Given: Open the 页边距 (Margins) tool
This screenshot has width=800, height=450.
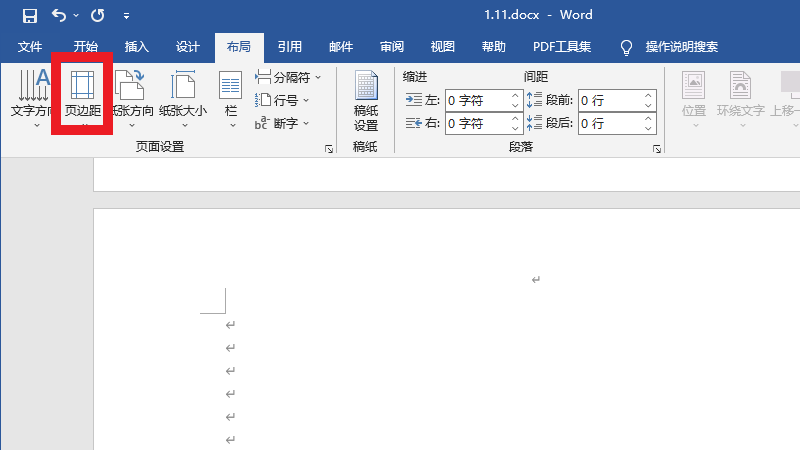Looking at the screenshot, I should 82,98.
